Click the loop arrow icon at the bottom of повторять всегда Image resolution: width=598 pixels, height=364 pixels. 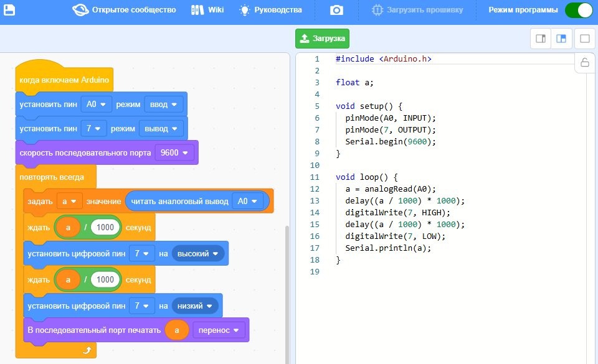87,350
